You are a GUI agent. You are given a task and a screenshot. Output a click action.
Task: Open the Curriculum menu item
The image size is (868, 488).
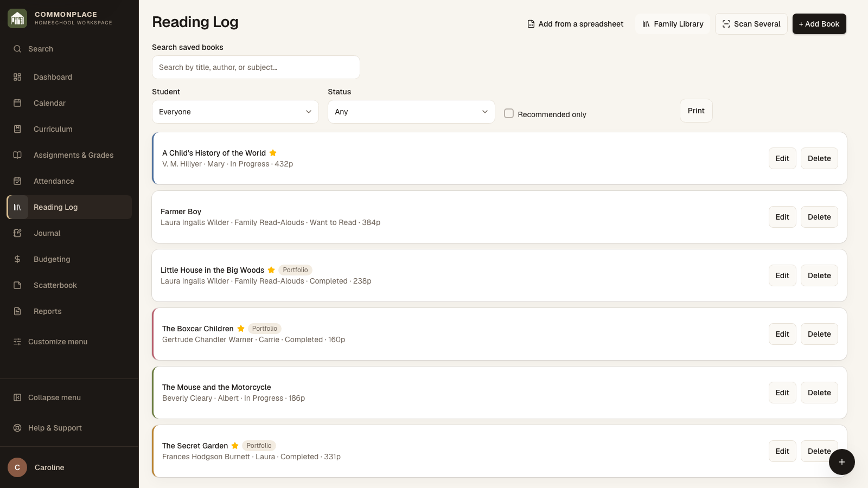pos(69,129)
